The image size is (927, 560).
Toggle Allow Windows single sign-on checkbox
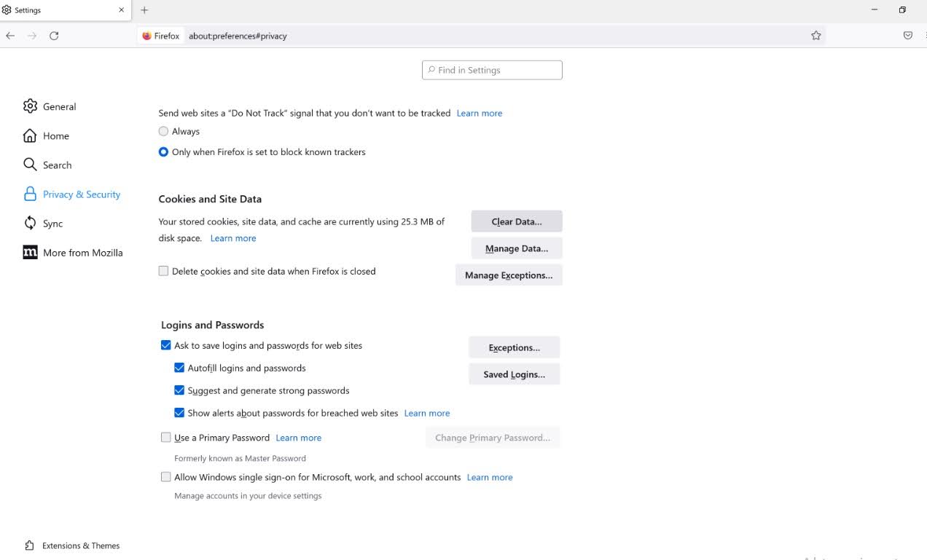(x=166, y=477)
